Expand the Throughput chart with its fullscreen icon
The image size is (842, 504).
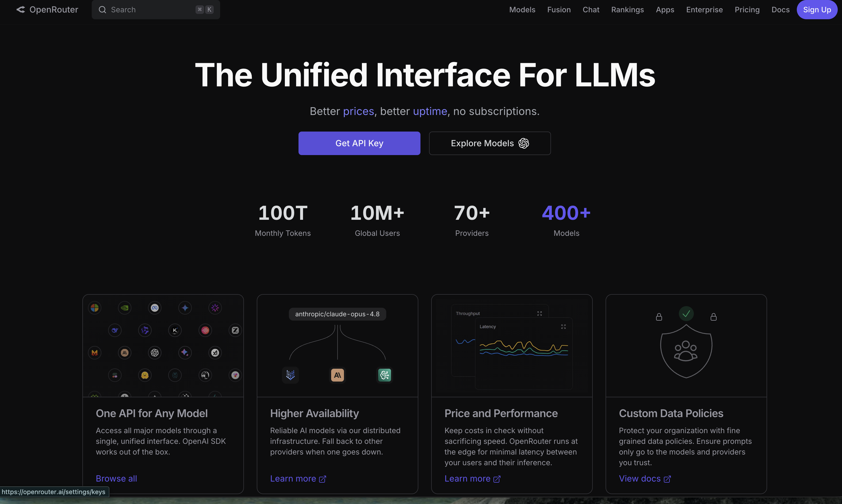[539, 313]
